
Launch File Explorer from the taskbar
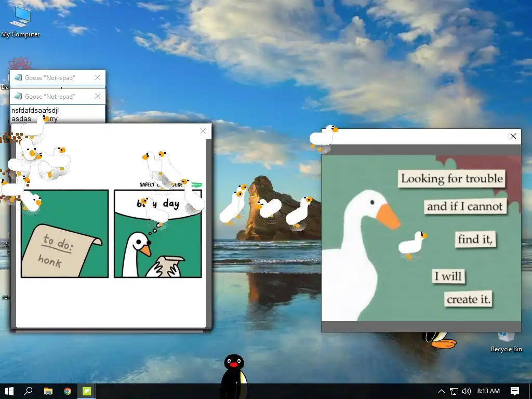pos(48,391)
